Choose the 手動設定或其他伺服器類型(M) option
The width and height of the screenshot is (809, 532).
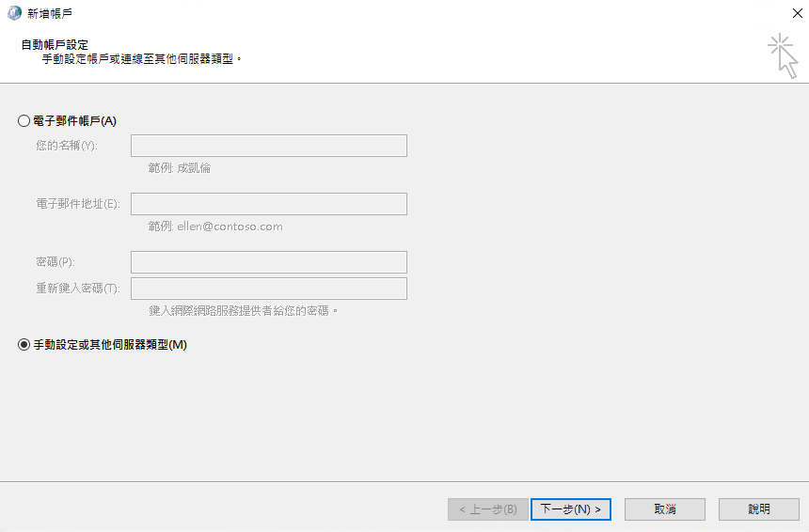point(24,345)
